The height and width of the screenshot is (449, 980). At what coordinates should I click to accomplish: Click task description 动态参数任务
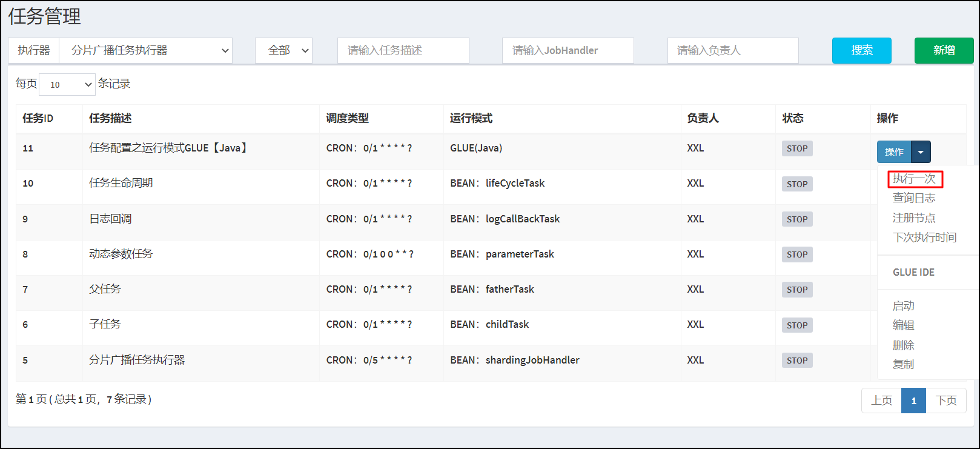pos(121,254)
